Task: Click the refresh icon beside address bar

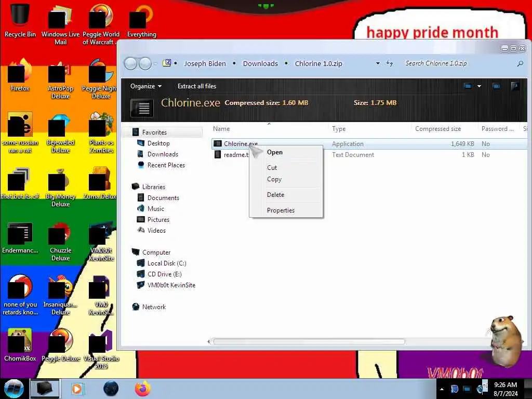Action: 390,63
